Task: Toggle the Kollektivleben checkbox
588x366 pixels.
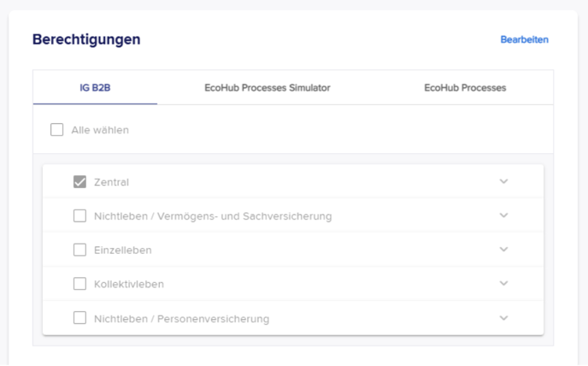Action: 79,284
